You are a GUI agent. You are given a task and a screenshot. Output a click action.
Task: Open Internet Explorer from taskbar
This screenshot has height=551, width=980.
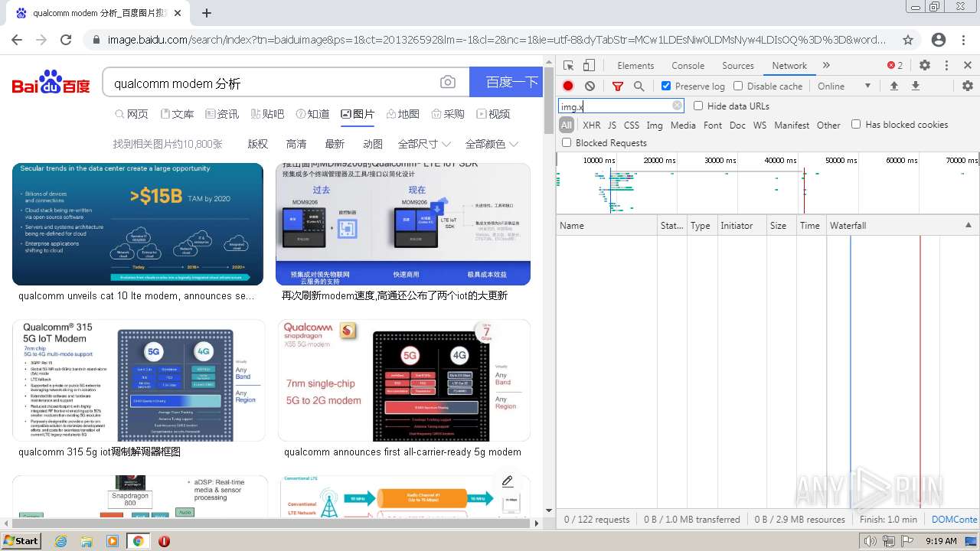[60, 541]
